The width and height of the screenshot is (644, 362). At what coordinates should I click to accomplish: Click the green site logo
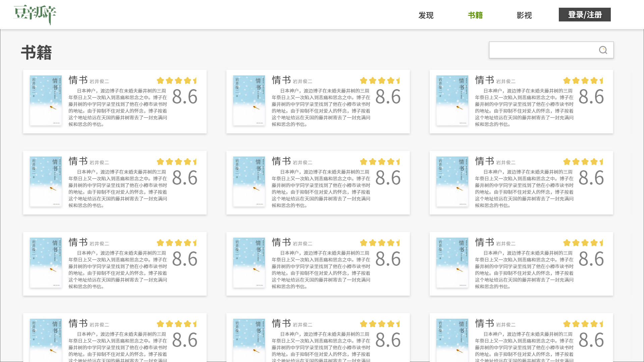35,14
